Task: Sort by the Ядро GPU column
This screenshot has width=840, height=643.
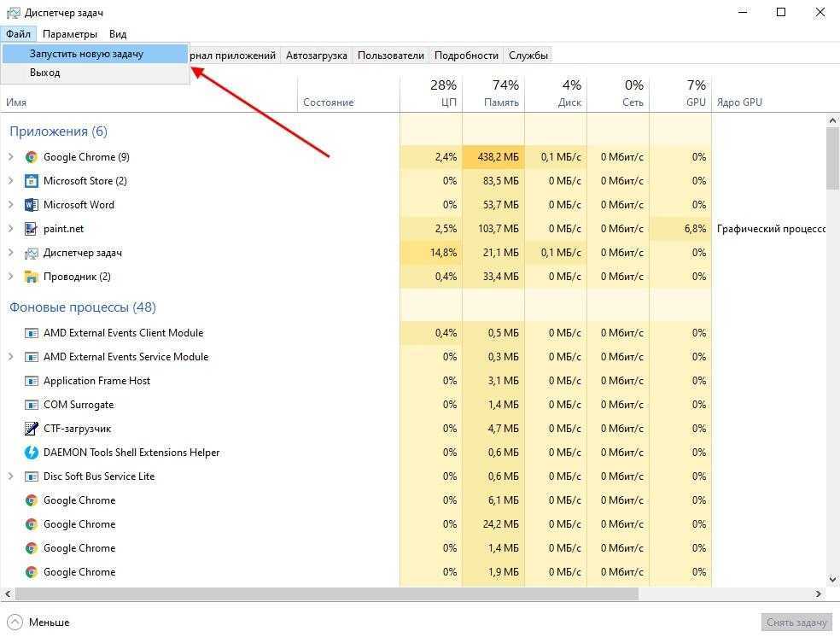Action: (769, 94)
